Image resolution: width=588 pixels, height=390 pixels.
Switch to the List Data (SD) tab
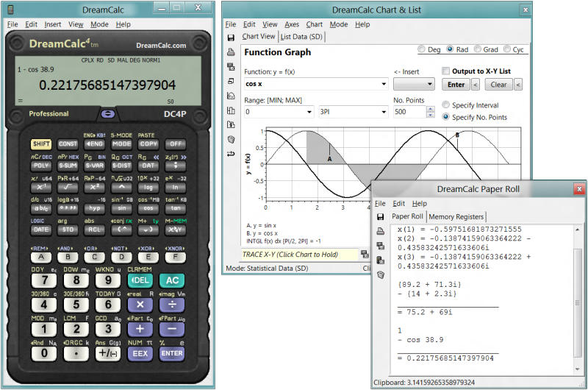point(301,37)
